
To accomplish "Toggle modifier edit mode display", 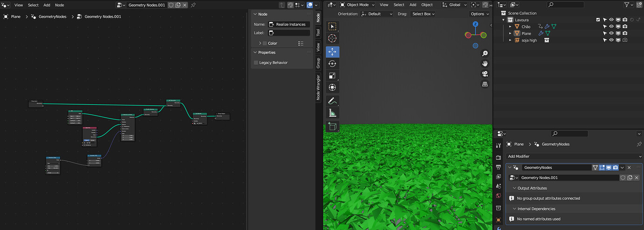I will (602, 167).
